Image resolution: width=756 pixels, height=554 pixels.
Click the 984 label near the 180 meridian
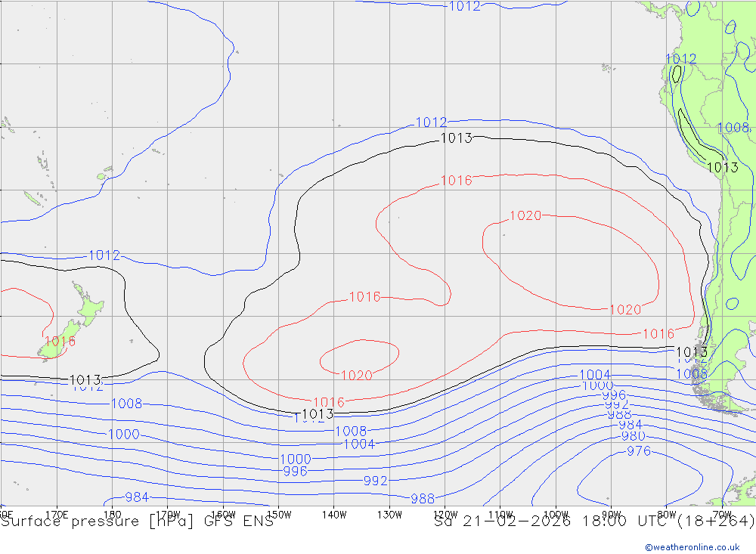[x=137, y=497]
